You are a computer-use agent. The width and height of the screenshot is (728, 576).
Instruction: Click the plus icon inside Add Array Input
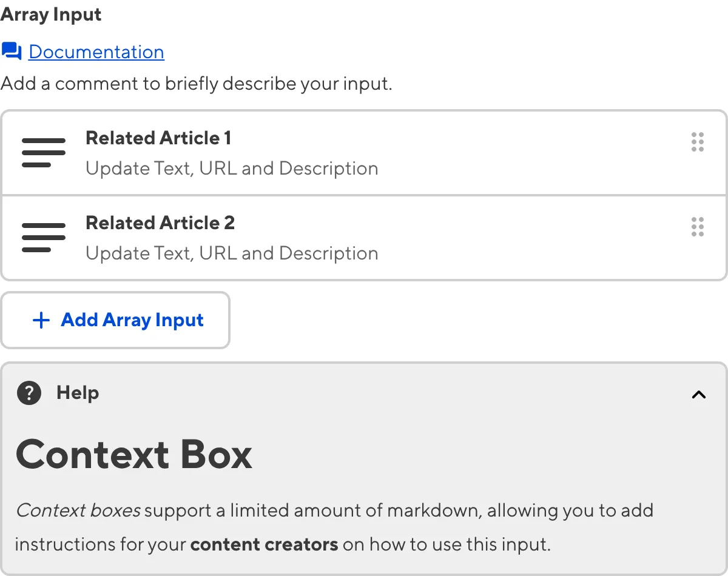[41, 320]
